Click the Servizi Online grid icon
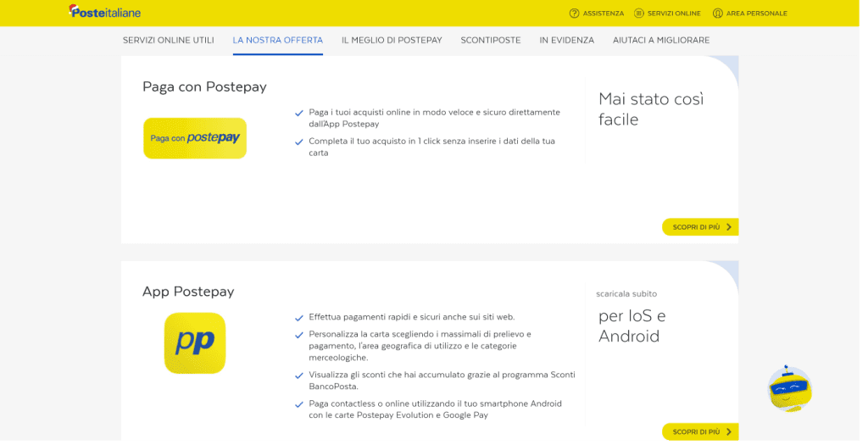This screenshot has width=868, height=445. point(639,14)
